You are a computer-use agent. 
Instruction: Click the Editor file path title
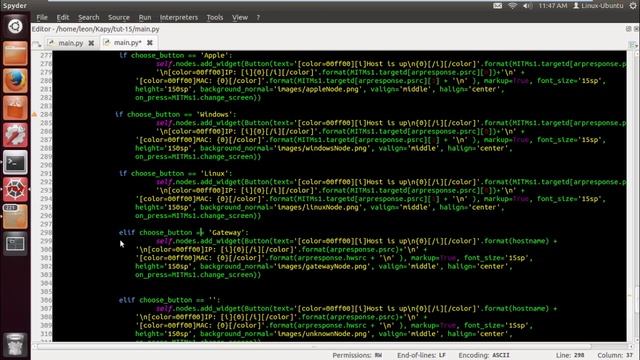96,29
